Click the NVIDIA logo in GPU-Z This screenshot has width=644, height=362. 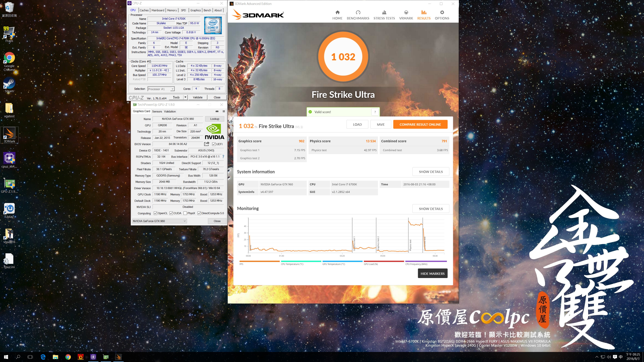pyautogui.click(x=214, y=131)
